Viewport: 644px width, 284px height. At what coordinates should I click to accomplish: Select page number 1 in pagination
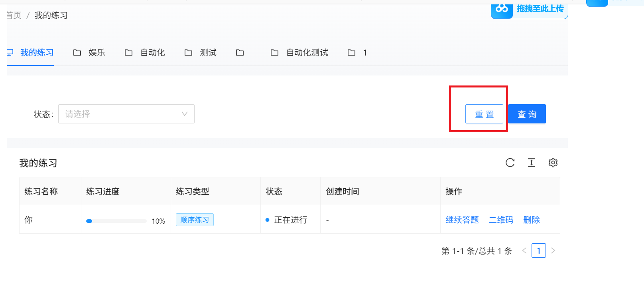[539, 250]
